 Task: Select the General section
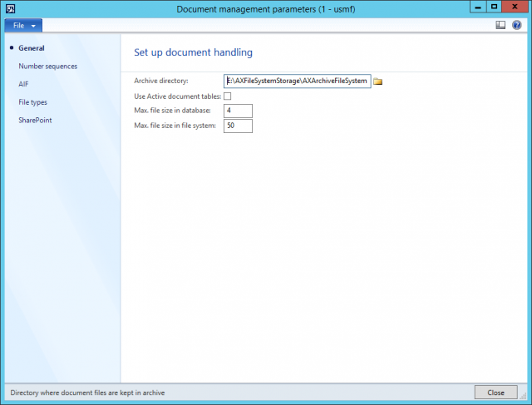tap(32, 48)
